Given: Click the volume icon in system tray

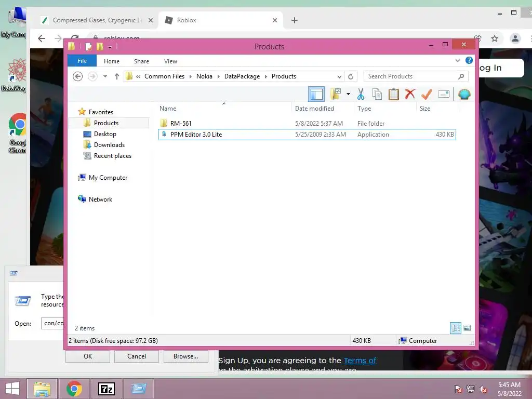Looking at the screenshot, I should pos(483,389).
